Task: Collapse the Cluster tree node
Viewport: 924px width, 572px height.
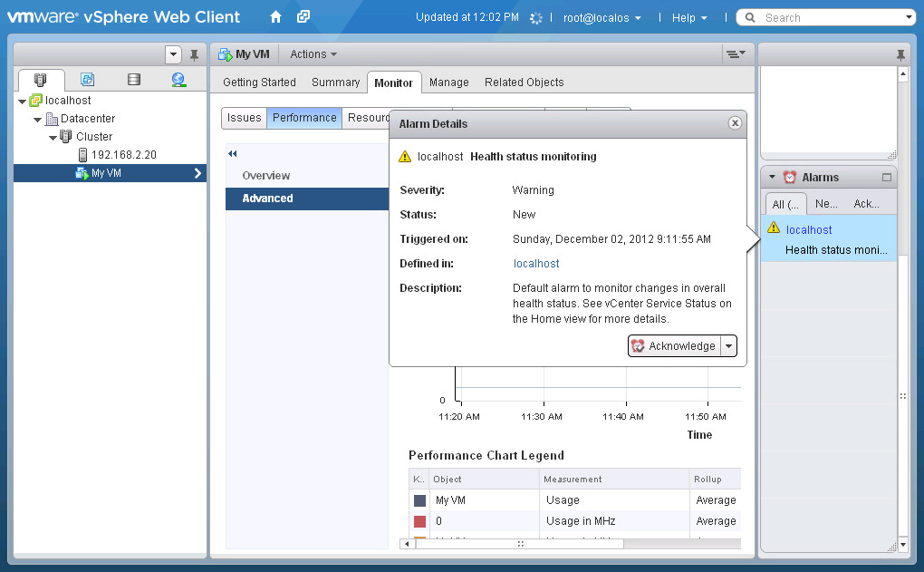Action: (x=53, y=138)
